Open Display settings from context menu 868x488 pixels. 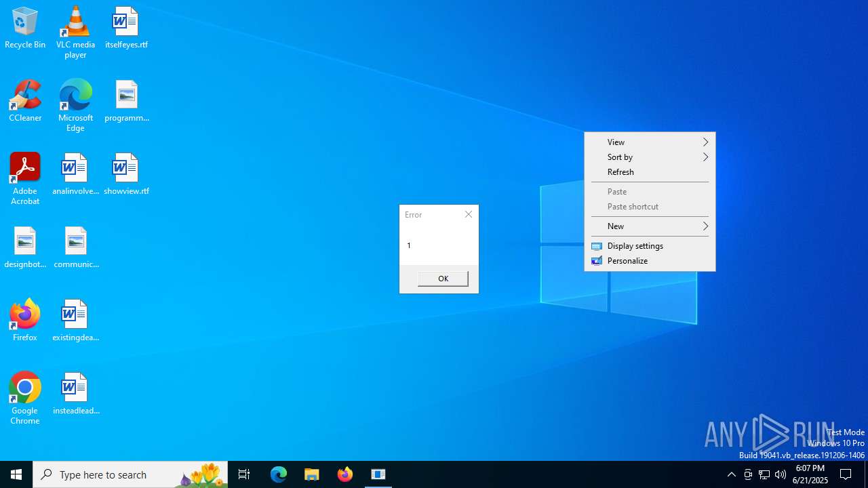click(x=650, y=246)
